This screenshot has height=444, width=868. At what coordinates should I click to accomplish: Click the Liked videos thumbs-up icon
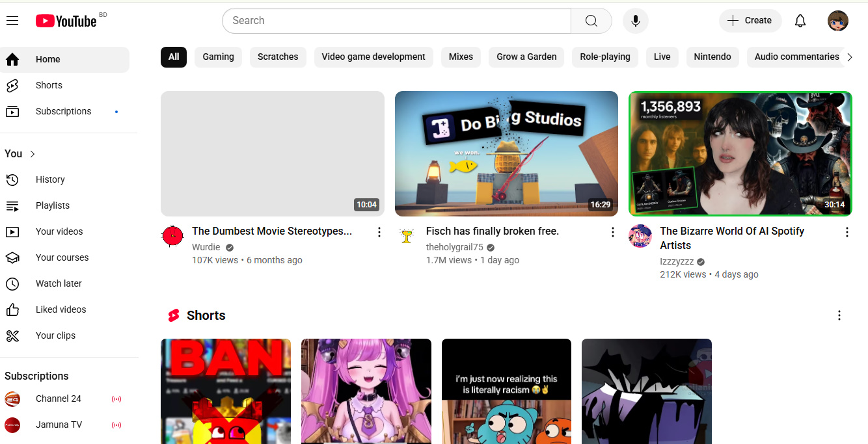point(12,309)
